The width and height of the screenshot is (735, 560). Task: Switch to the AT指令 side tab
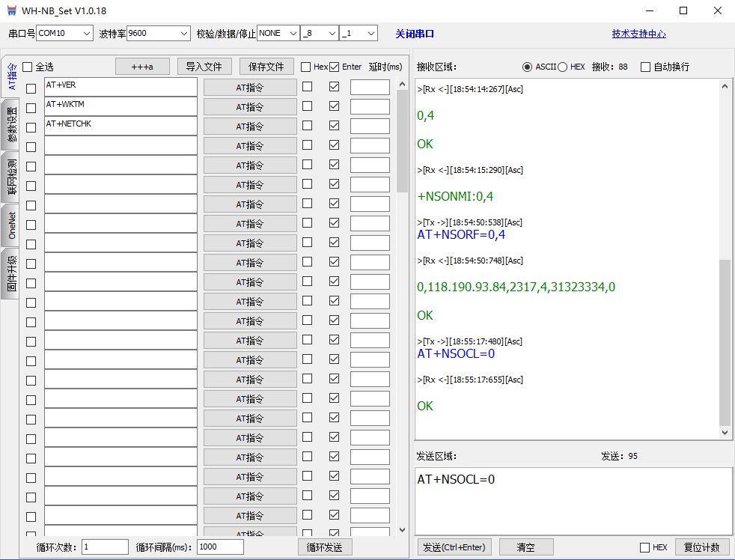pos(11,76)
